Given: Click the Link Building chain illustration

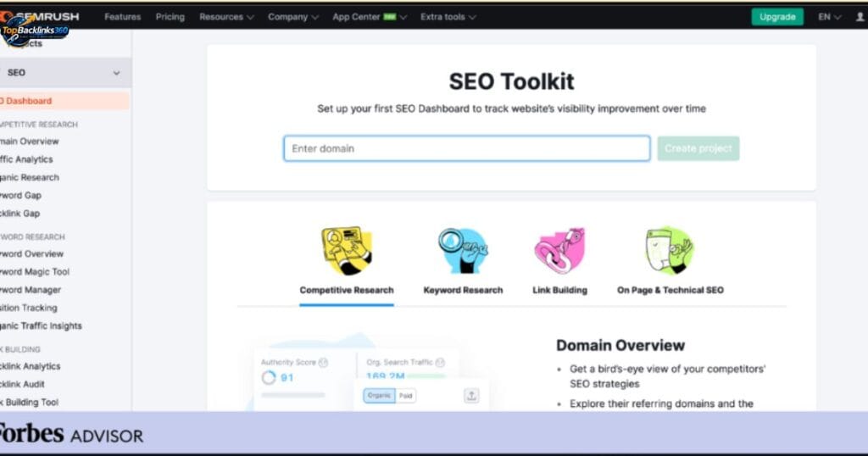Looking at the screenshot, I should point(559,250).
